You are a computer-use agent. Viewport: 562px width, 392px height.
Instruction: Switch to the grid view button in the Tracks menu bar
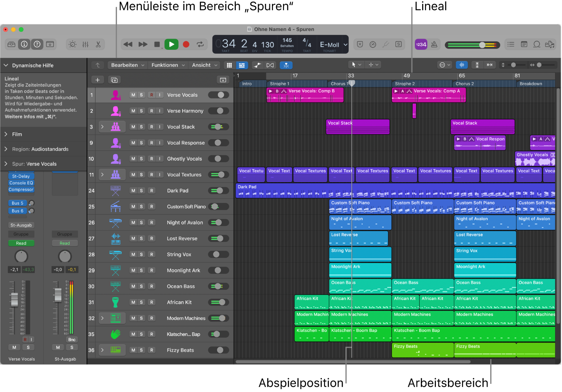229,65
